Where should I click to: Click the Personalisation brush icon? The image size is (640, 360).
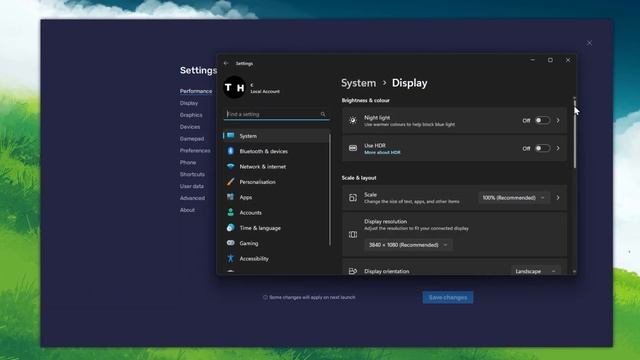click(231, 182)
